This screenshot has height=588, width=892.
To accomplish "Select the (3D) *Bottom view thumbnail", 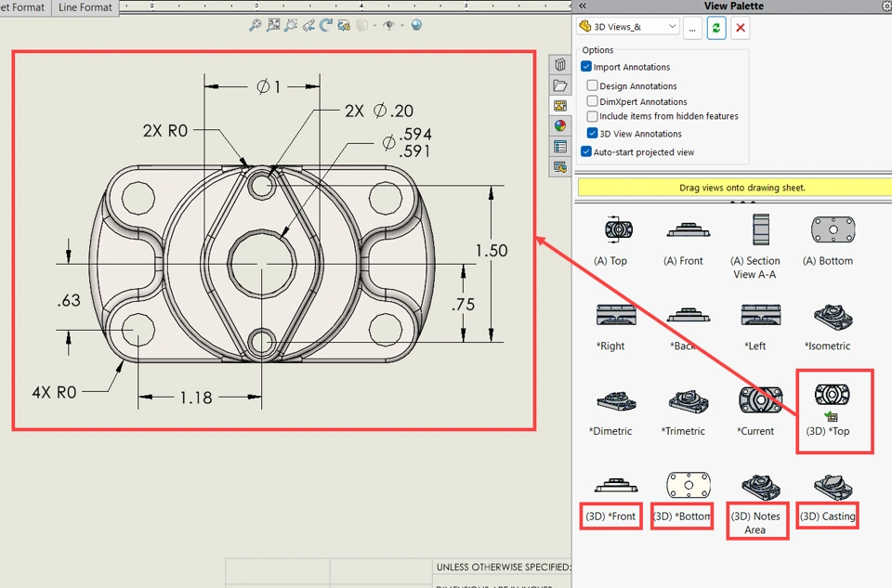I will pos(689,485).
